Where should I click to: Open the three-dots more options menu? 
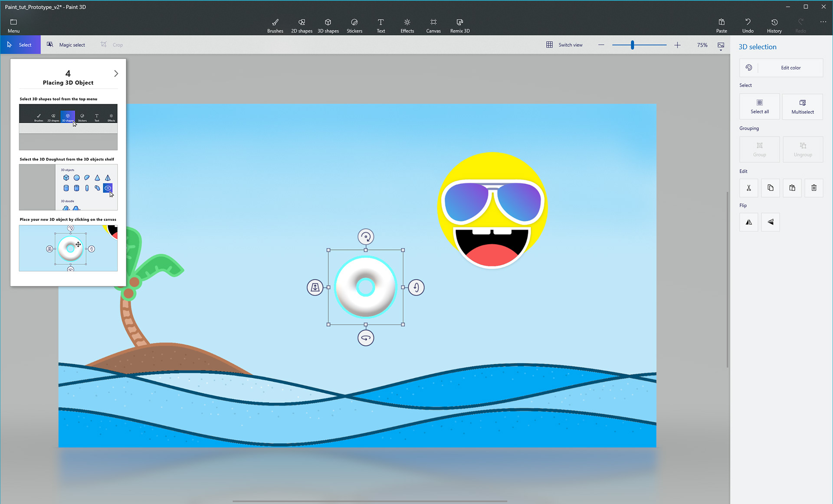click(823, 22)
